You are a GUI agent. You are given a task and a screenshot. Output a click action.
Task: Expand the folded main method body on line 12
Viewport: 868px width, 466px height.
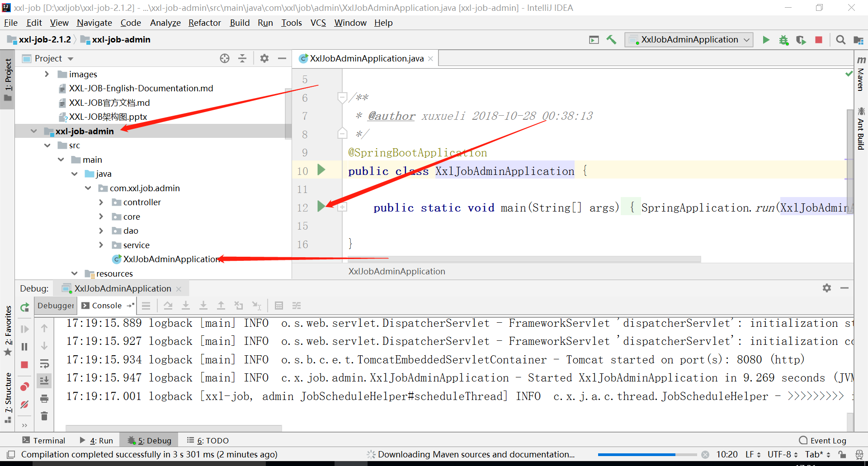[x=343, y=207]
